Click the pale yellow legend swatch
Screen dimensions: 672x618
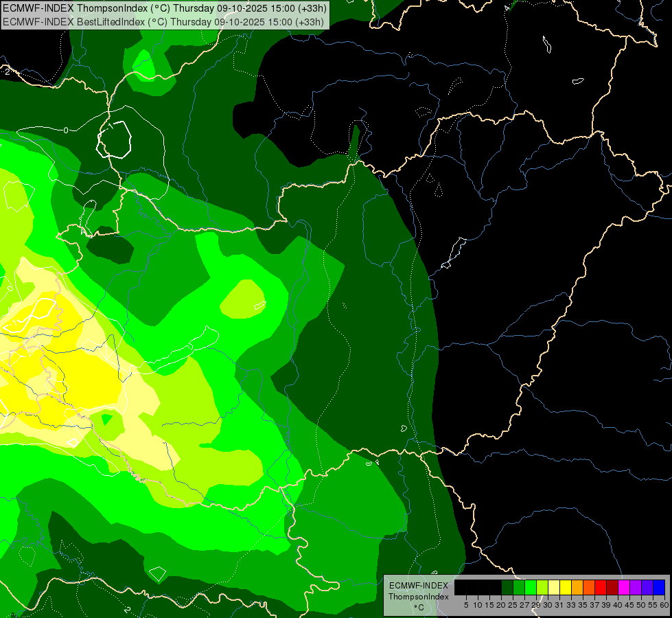click(x=554, y=587)
